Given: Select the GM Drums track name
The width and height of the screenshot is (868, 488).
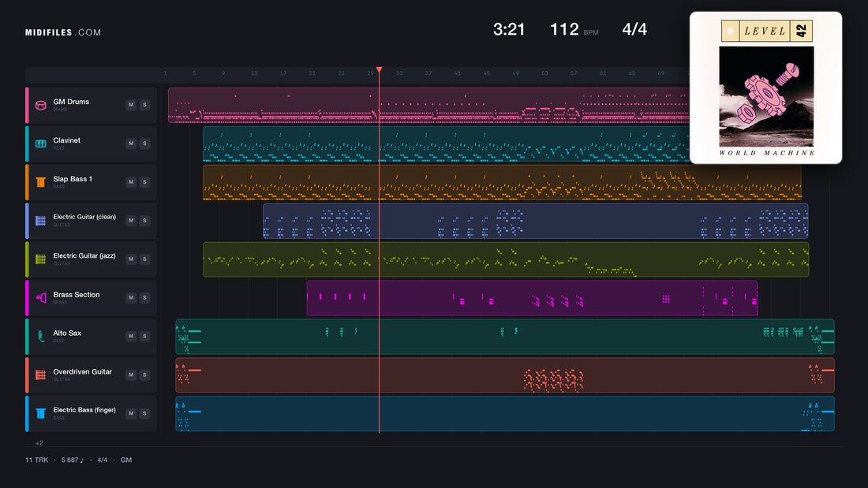Looking at the screenshot, I should pos(71,102).
